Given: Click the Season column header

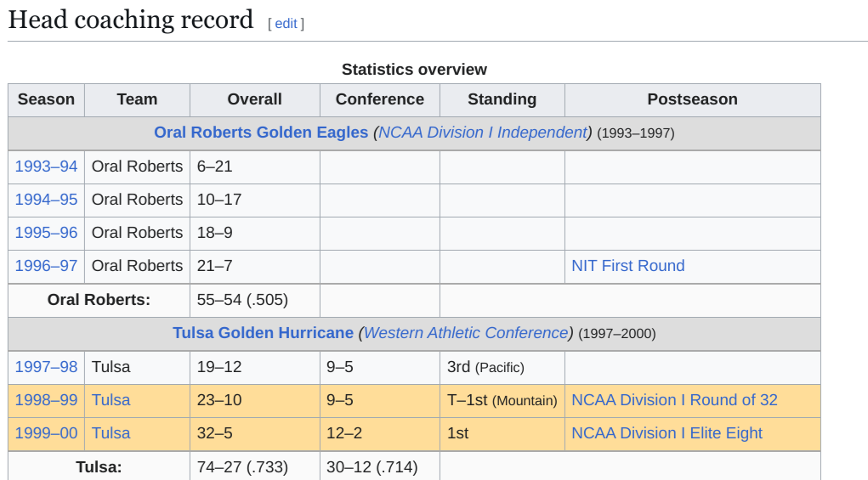Looking at the screenshot, I should (46, 99).
